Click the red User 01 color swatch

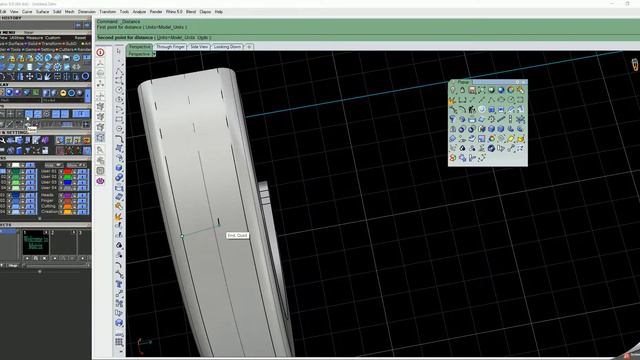[x=68, y=171]
